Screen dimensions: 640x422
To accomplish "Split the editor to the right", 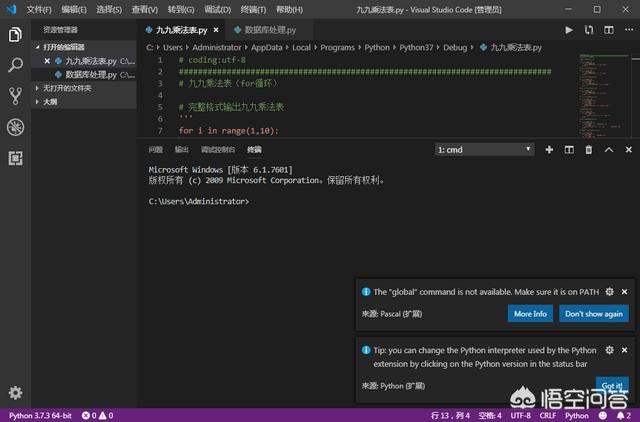I will [609, 30].
